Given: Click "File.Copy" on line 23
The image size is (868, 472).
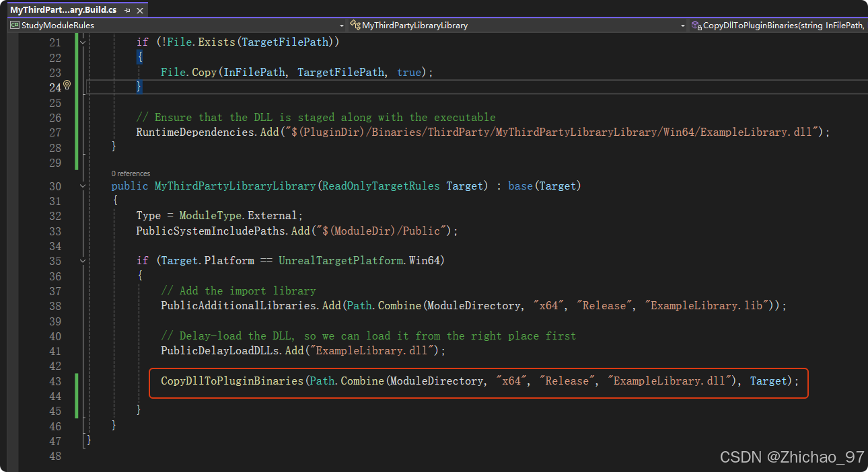Looking at the screenshot, I should click(188, 73).
